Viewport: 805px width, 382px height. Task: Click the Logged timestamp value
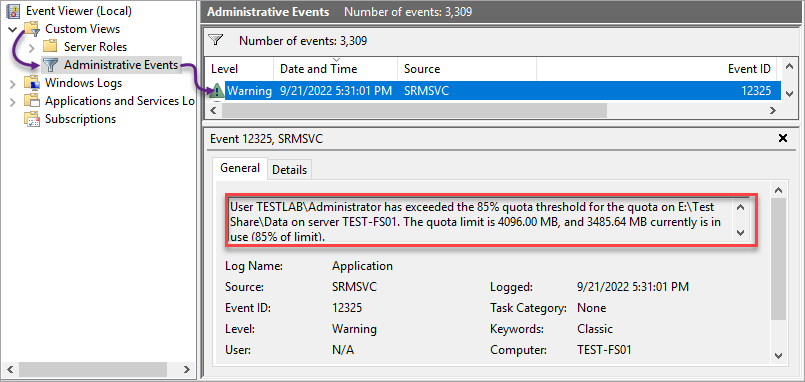click(x=633, y=287)
